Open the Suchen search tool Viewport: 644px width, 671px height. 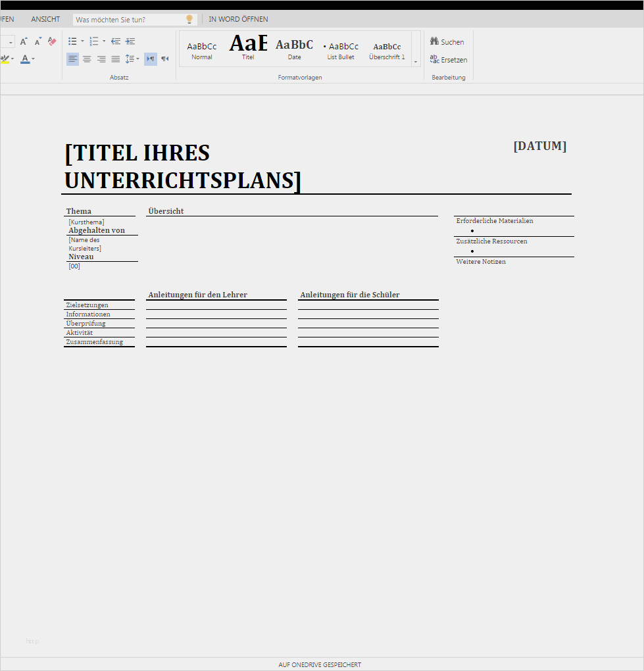coord(447,41)
